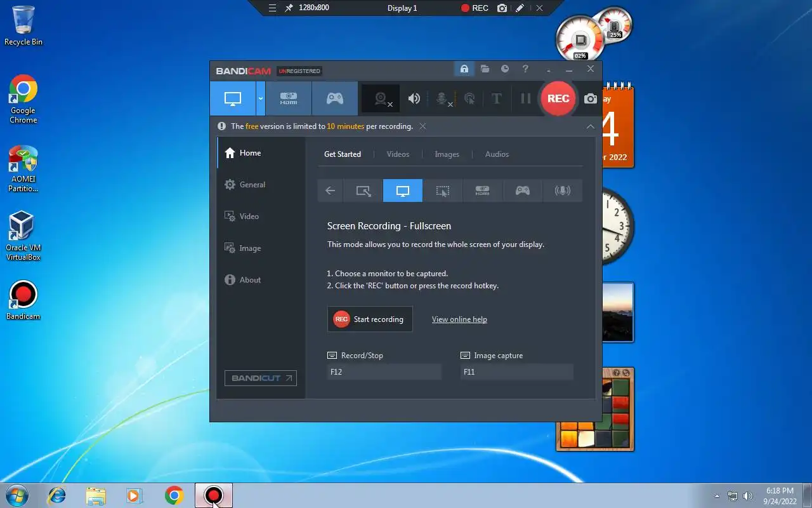Screen dimensions: 812x508
Task: Click the text overlay T icon
Action: tap(497, 98)
